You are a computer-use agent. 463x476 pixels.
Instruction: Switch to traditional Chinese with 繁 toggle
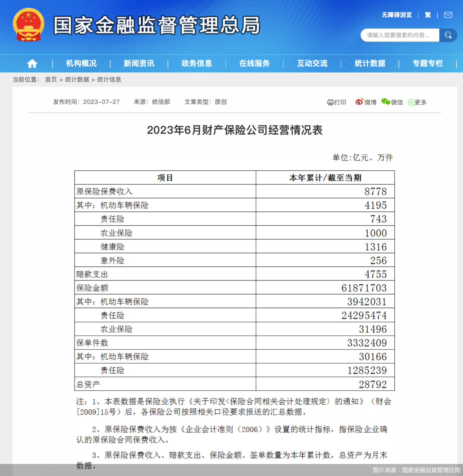click(x=428, y=15)
